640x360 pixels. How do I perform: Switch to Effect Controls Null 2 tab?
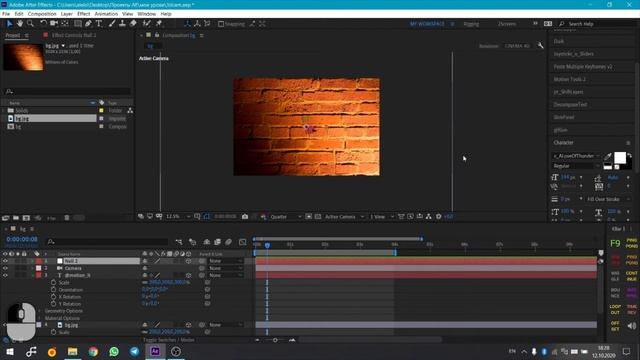coord(74,36)
